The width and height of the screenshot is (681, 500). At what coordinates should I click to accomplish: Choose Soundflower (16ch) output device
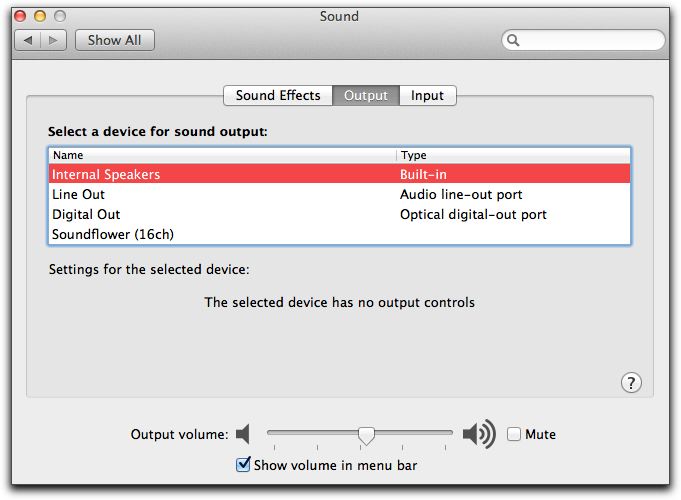click(339, 234)
